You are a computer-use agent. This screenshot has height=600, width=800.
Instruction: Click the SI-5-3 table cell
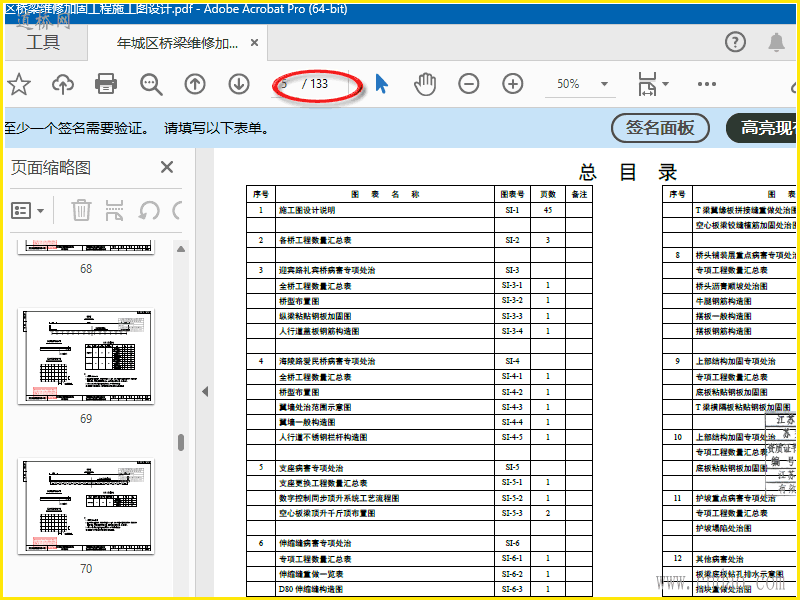512,513
